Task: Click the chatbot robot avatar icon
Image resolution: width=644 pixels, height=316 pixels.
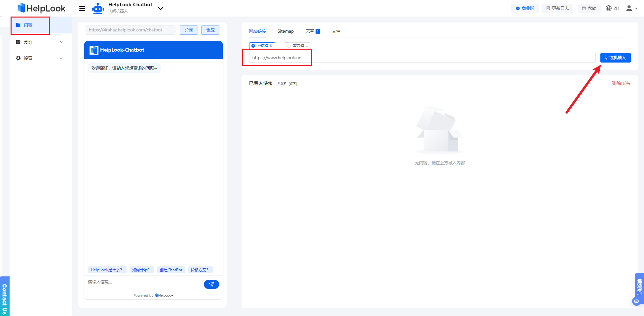Action: coord(97,8)
